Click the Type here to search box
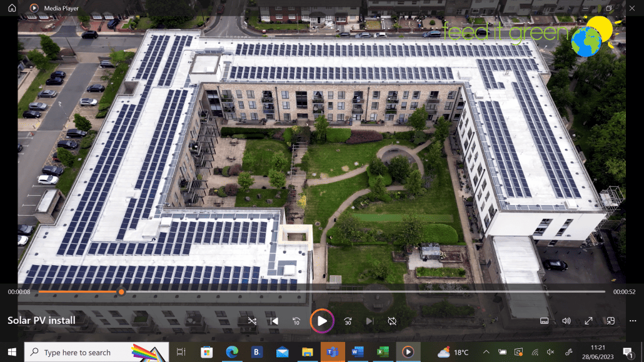Screen dimensions: 644x362 [77, 353]
